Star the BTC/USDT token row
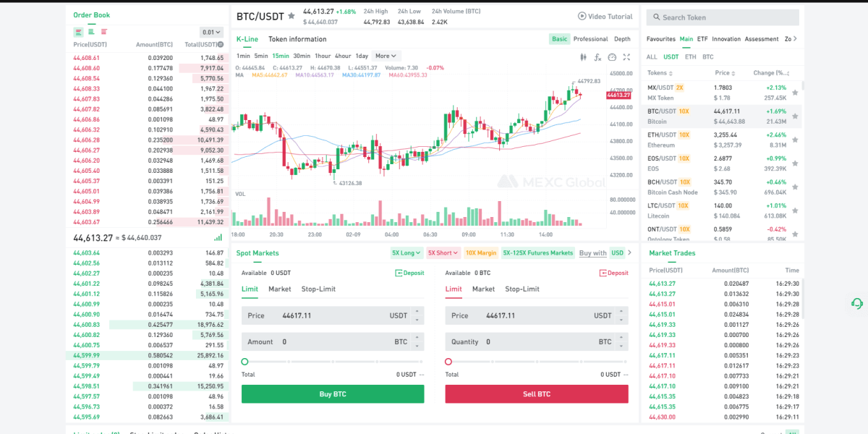868x434 pixels. (x=795, y=116)
